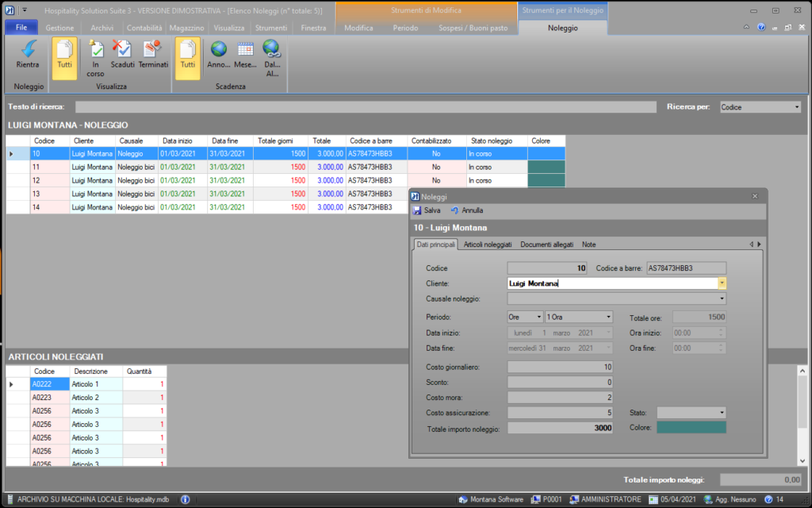812x508 pixels.
Task: Switch to Articoli noleggiati tab
Action: (488, 244)
